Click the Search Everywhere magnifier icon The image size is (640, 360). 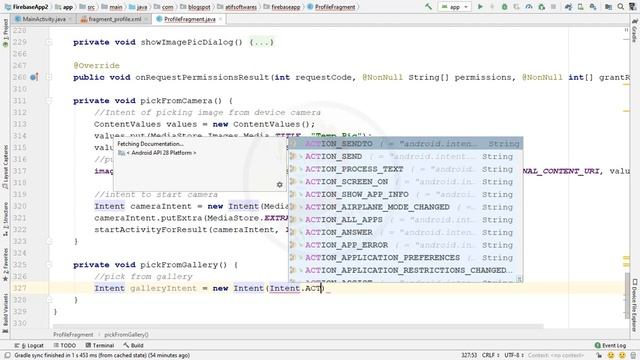[x=621, y=7]
